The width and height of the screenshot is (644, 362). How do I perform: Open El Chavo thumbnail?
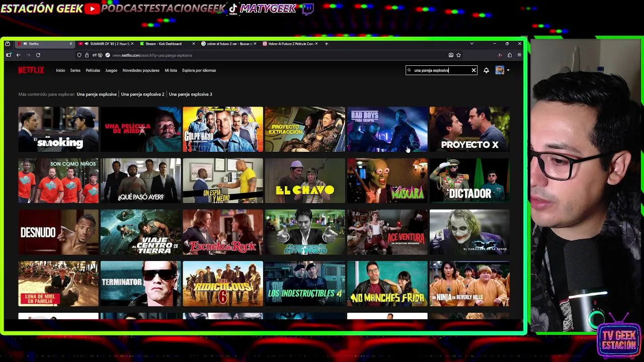(305, 181)
